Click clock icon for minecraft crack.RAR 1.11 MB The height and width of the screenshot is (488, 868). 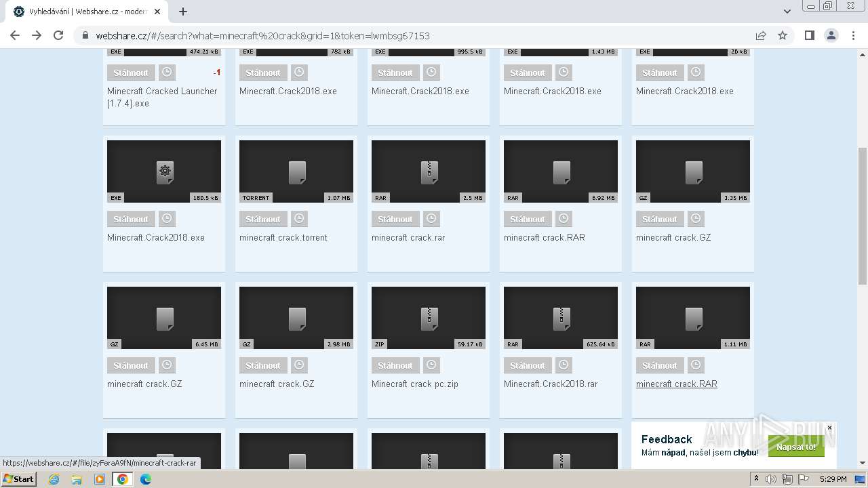pyautogui.click(x=696, y=365)
